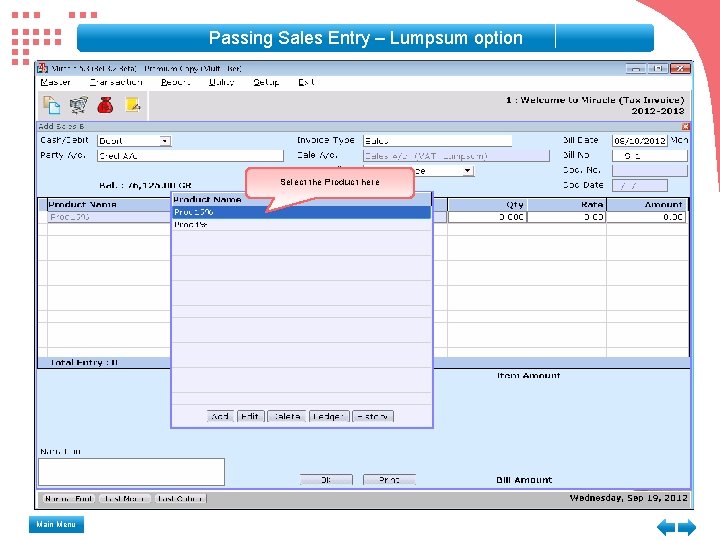Go to previous slide with left arrow

pos(666,527)
